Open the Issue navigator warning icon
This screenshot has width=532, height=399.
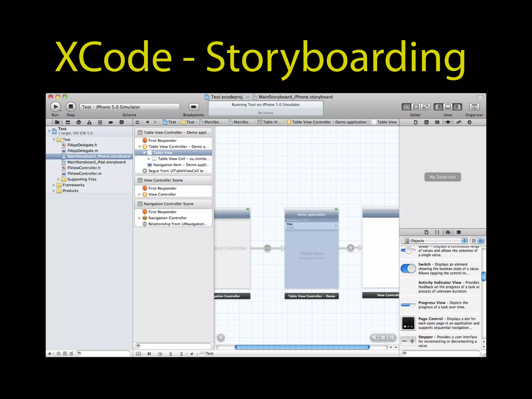89,122
